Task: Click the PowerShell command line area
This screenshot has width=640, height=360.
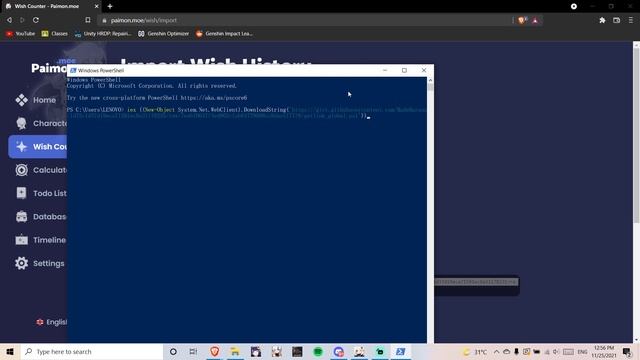Action: [247, 113]
